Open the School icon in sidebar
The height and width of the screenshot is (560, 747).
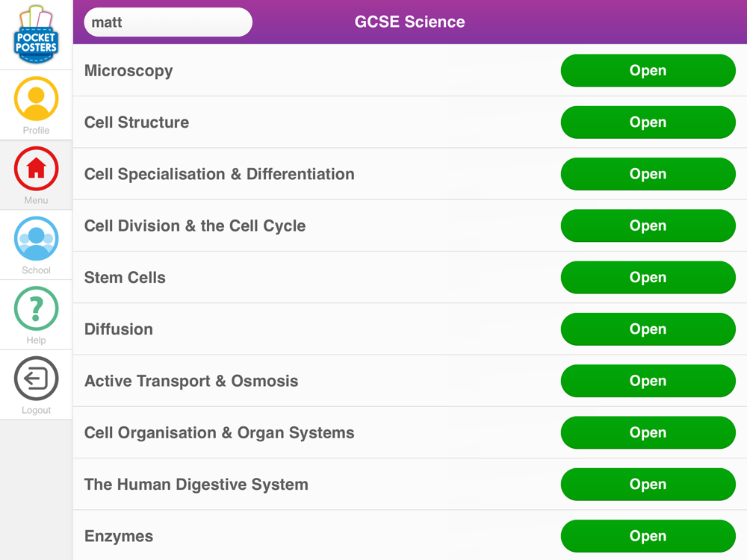coord(36,239)
